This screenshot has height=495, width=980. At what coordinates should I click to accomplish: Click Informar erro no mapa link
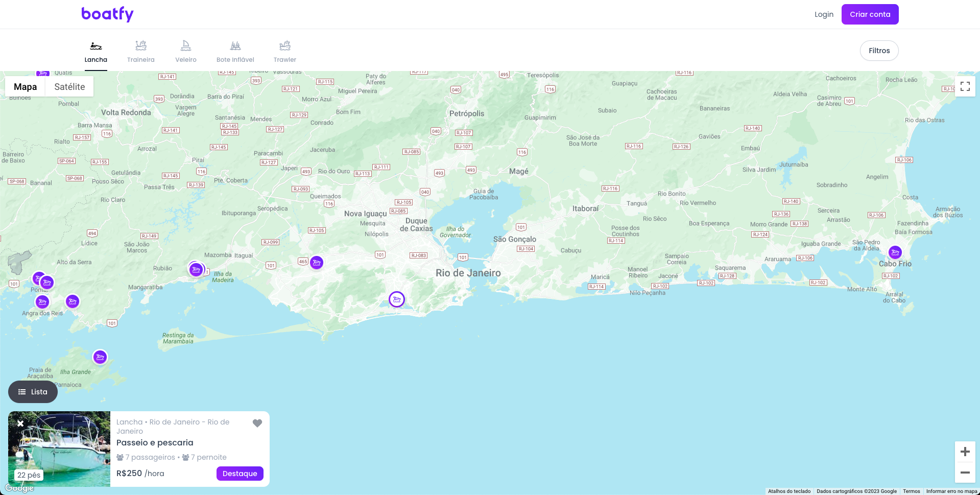pyautogui.click(x=951, y=491)
